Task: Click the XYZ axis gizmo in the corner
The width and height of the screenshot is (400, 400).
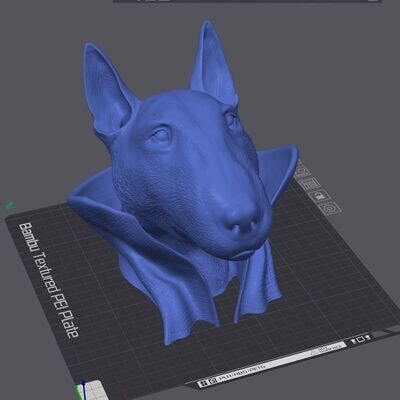Action: [81, 389]
